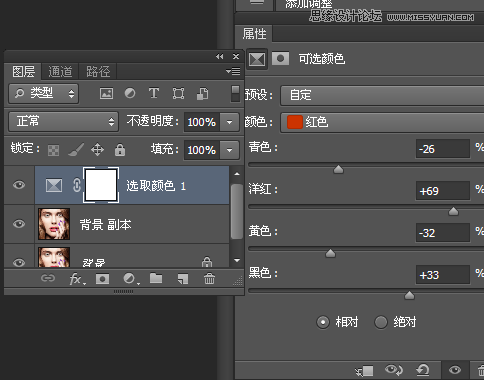Click the 洋红 value field +69
The image size is (484, 380).
pos(443,191)
